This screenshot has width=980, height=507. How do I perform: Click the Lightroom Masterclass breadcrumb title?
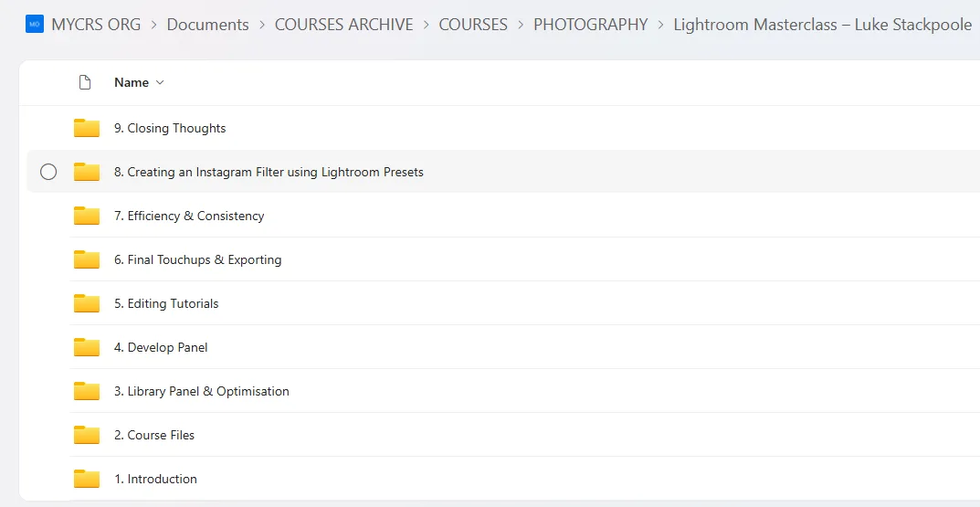tap(822, 25)
